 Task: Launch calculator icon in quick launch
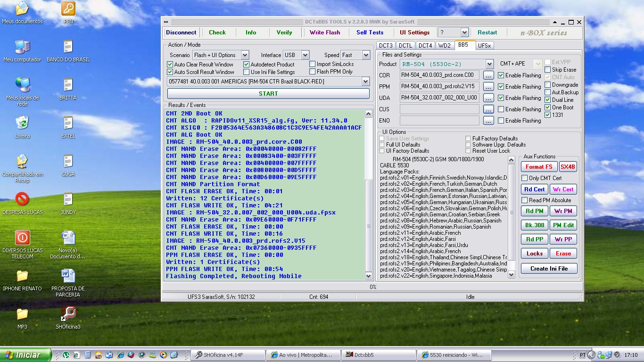click(88, 355)
